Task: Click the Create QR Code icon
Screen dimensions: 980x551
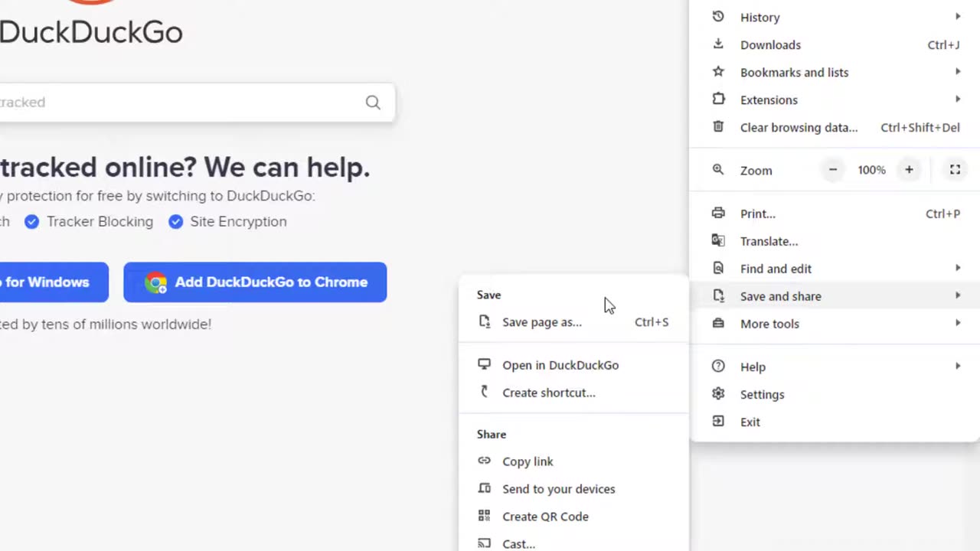Action: (x=484, y=517)
